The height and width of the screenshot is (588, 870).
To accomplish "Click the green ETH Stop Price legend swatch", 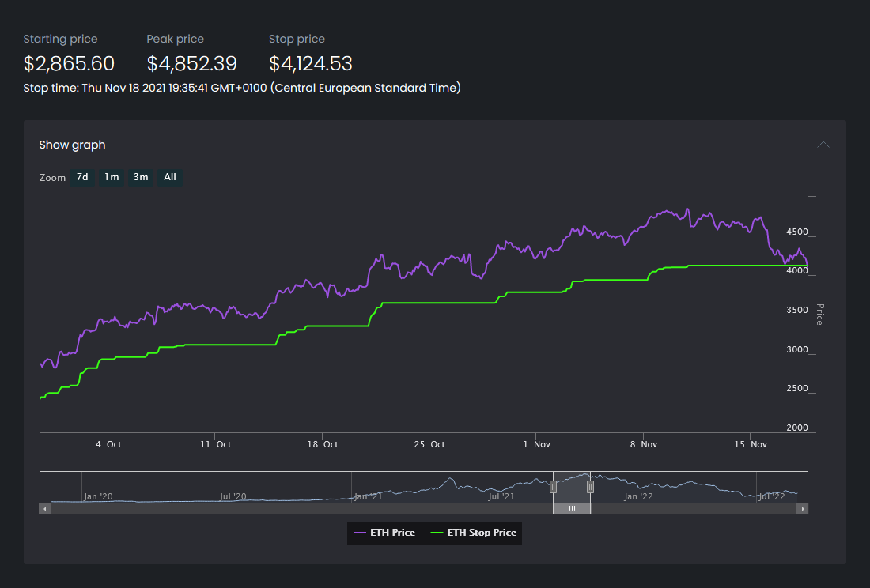I will coord(437,533).
